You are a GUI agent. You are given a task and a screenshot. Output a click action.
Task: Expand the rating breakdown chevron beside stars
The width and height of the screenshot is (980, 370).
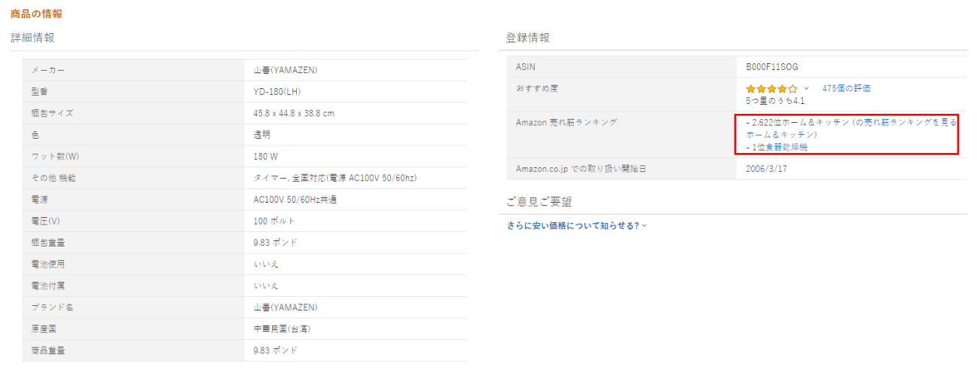pos(806,88)
